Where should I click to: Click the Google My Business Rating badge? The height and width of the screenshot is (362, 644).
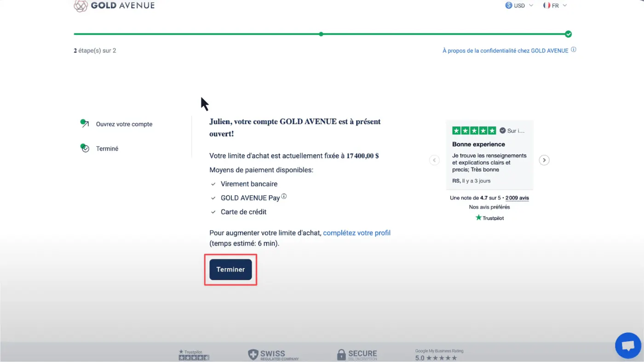pos(439,355)
